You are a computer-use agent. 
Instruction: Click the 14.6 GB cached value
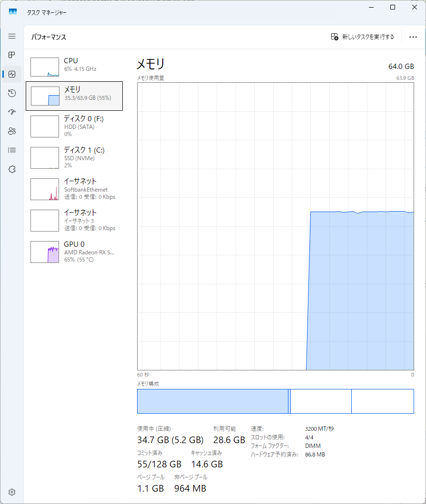click(x=207, y=464)
